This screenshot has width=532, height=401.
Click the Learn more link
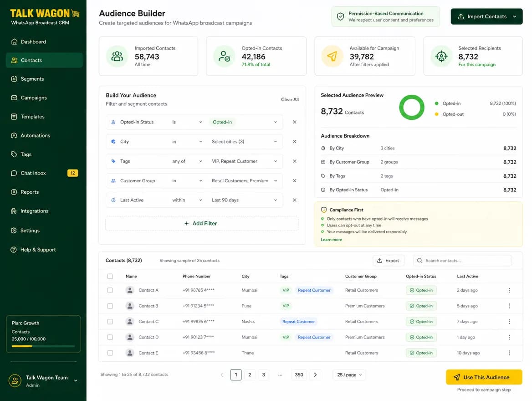(x=331, y=240)
